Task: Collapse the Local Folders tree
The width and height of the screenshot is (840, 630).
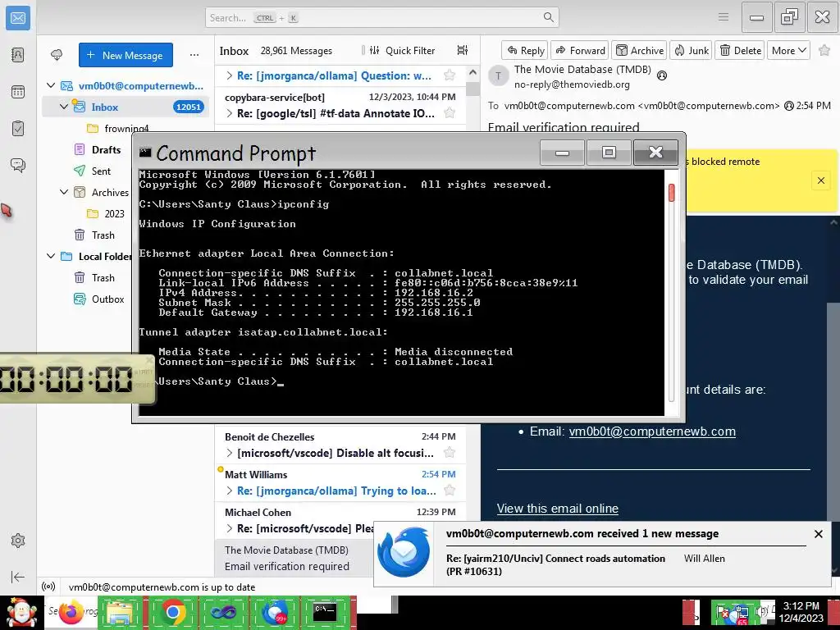Action: tap(52, 256)
